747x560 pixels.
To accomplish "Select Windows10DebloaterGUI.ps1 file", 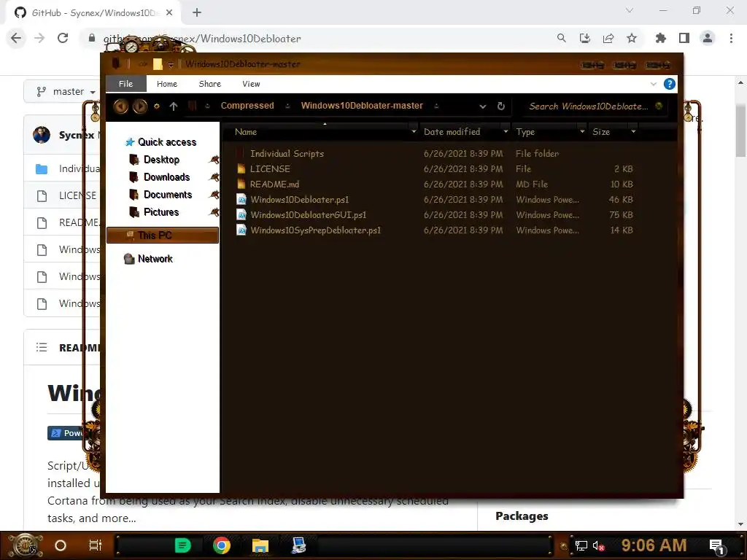I will pyautogui.click(x=308, y=215).
